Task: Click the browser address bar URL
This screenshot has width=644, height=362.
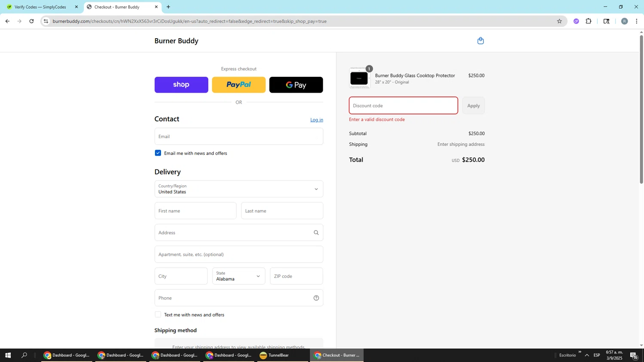Action: 189,21
